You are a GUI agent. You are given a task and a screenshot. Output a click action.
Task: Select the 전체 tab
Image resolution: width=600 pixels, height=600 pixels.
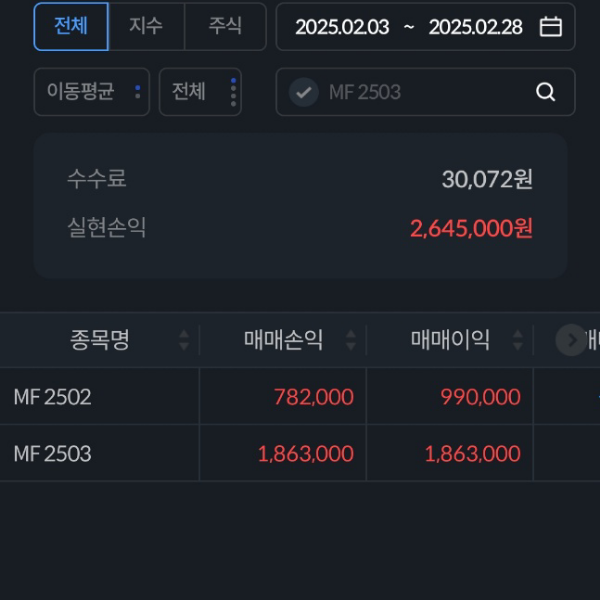coord(71,27)
